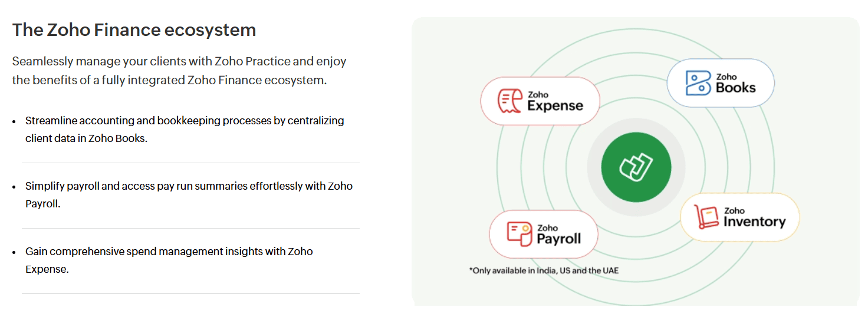This screenshot has width=868, height=314.
Task: Click the Zoho Payroll pay run bullet
Action: coord(189,195)
